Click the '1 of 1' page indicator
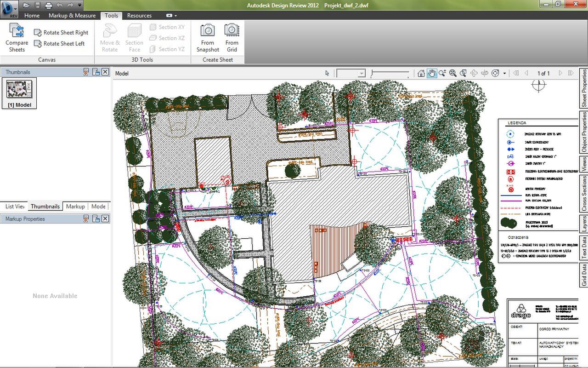This screenshot has height=368, width=588. click(543, 73)
